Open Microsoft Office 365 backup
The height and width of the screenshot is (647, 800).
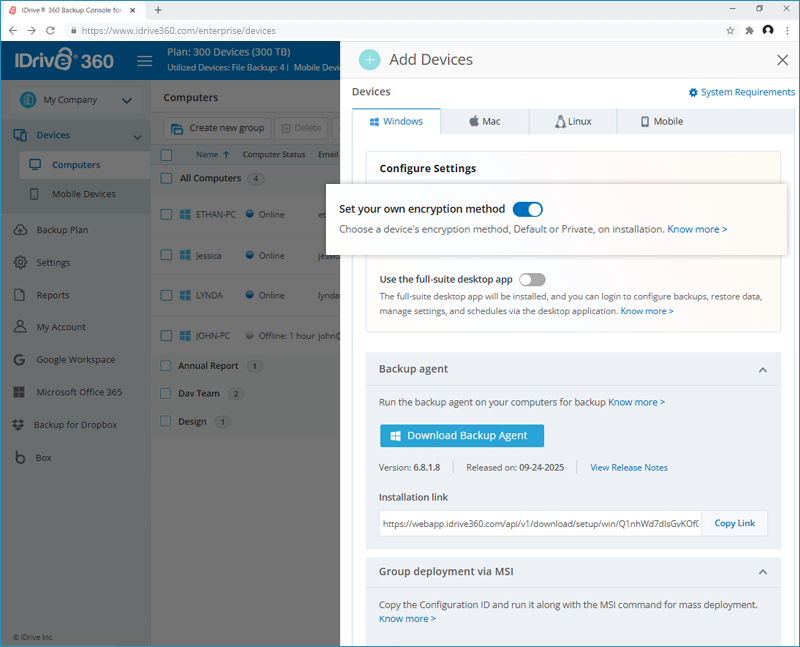pyautogui.click(x=79, y=392)
